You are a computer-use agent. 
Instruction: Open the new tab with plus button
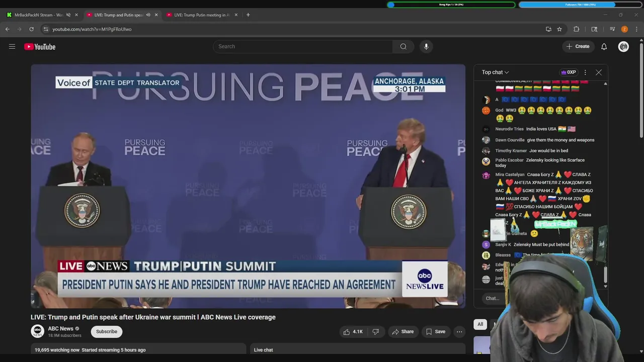pos(248,15)
